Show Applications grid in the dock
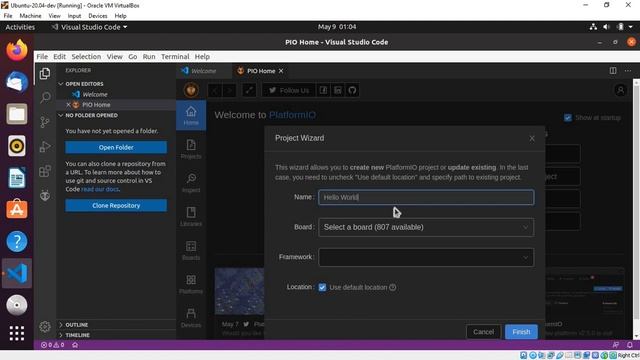Screen dimensions: 640x360 point(17,333)
